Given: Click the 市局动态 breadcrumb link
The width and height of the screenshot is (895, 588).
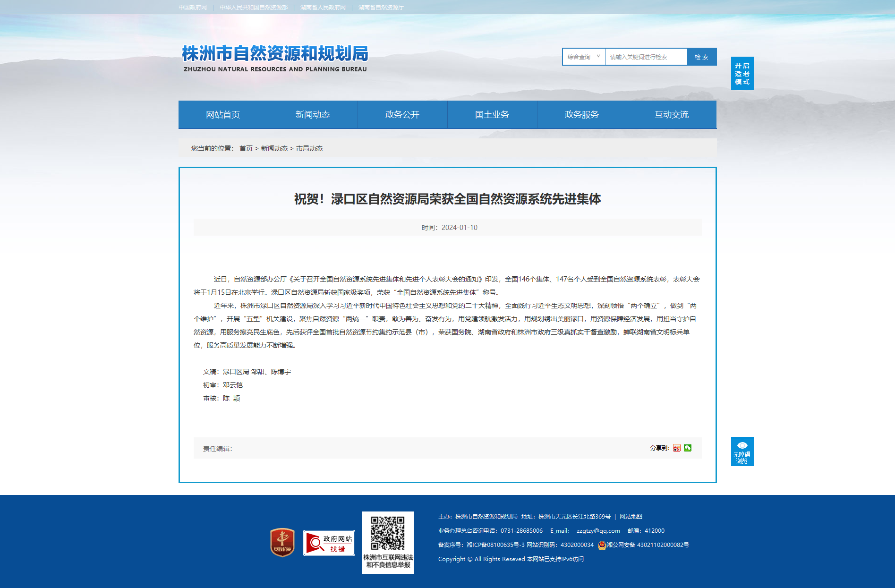Looking at the screenshot, I should 309,148.
